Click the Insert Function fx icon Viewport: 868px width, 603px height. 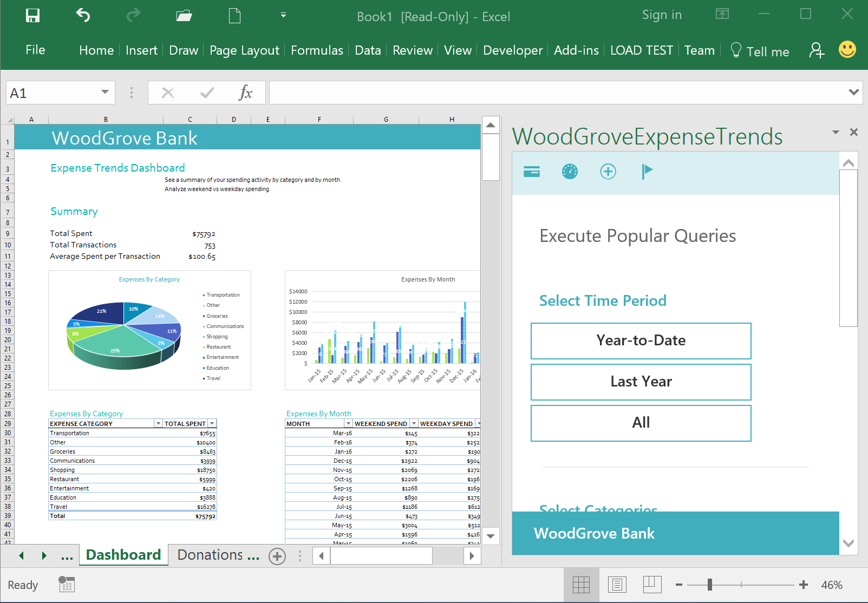coord(245,93)
